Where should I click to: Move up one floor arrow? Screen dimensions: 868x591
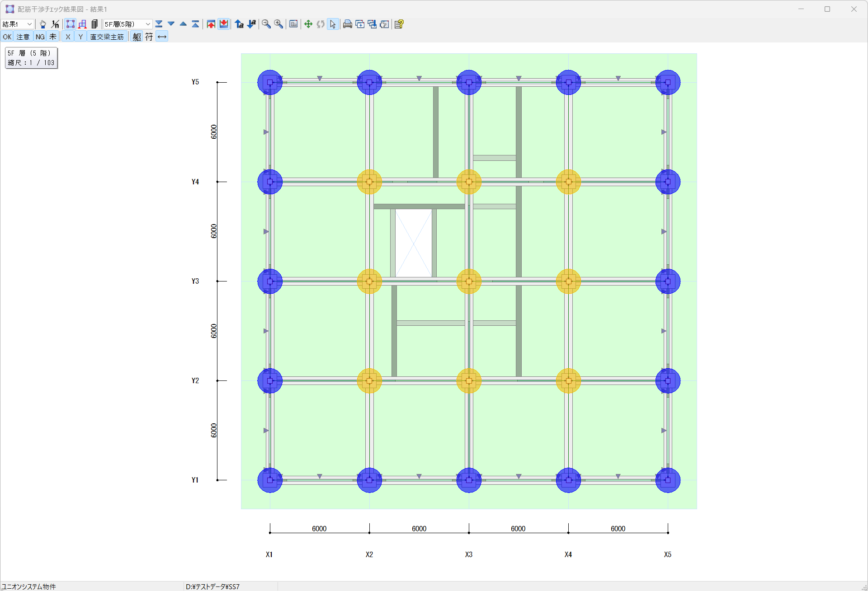[183, 24]
